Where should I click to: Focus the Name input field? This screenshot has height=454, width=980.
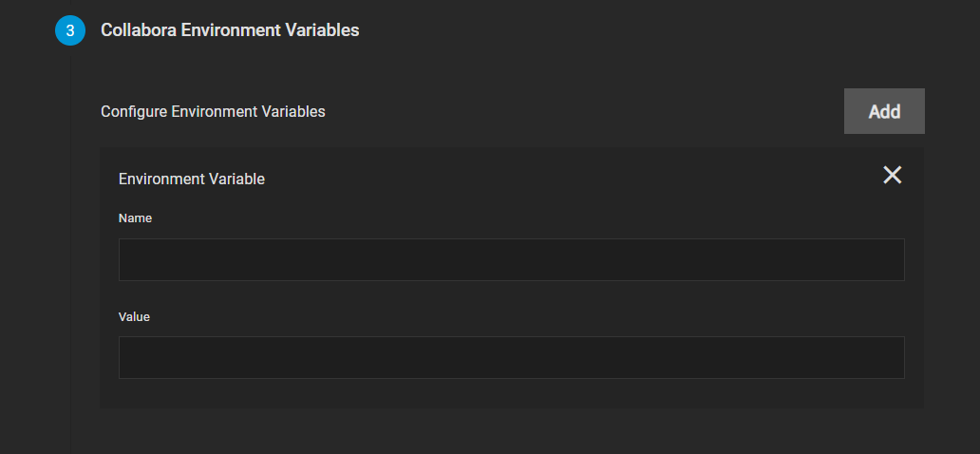(x=511, y=259)
